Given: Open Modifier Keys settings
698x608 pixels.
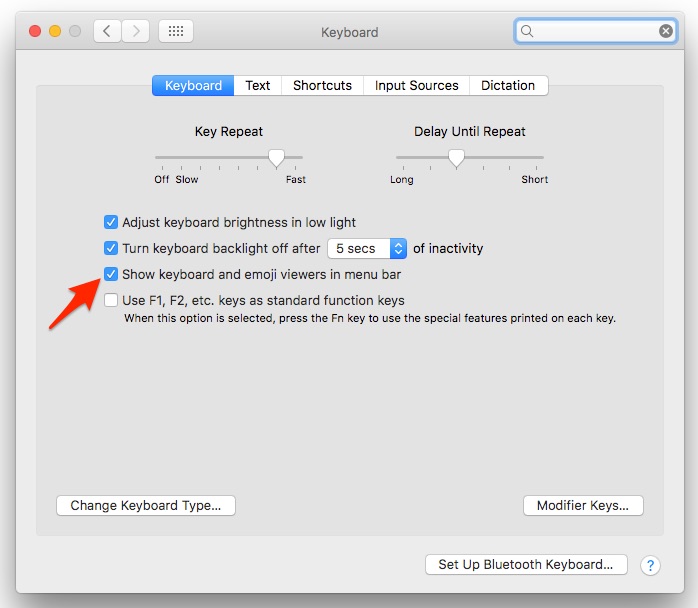Looking at the screenshot, I should [583, 505].
